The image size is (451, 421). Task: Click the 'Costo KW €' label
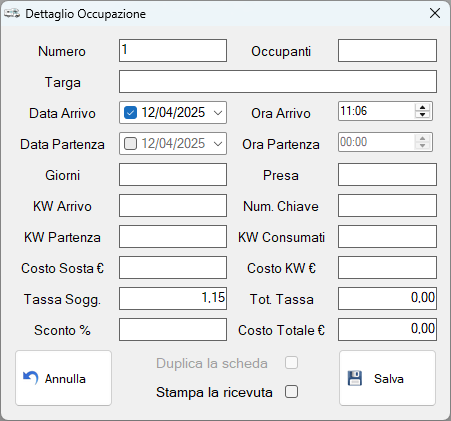click(281, 268)
